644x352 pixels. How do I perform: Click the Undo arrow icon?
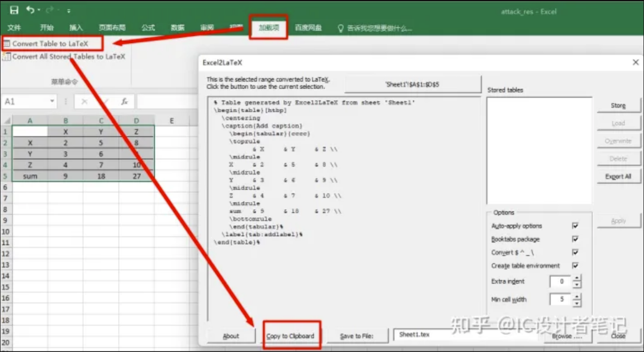[x=30, y=10]
